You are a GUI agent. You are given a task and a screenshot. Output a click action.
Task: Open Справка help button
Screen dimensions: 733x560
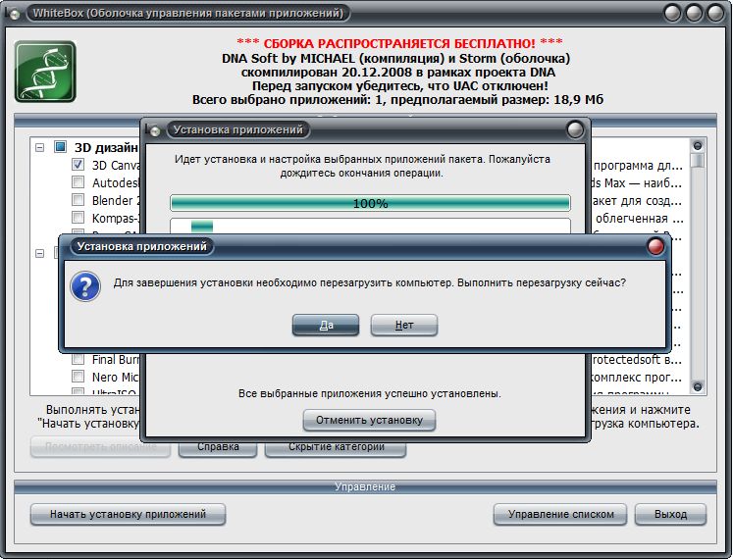[218, 448]
